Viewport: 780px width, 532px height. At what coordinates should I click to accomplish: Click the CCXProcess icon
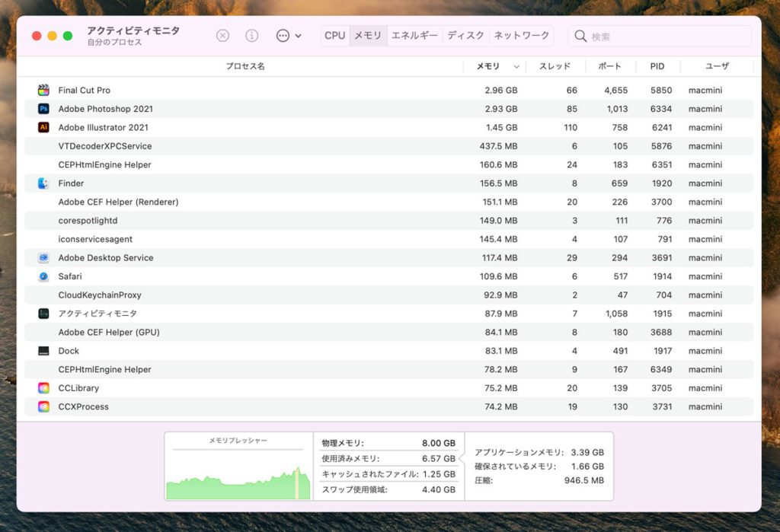tap(43, 406)
